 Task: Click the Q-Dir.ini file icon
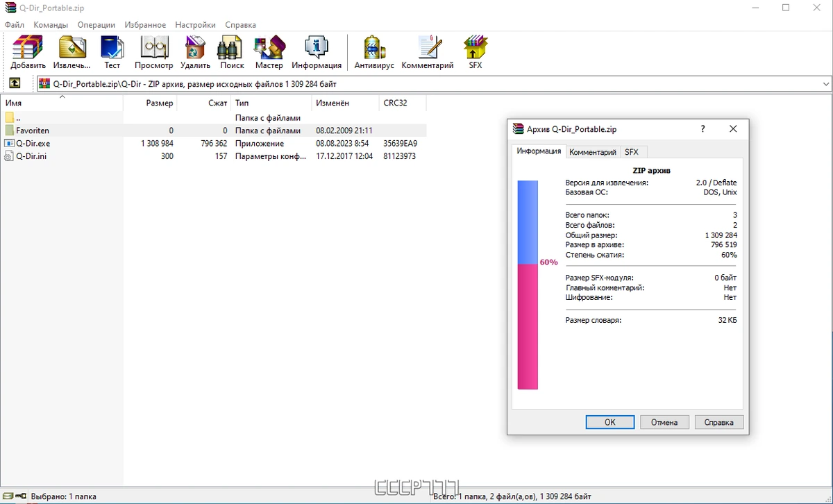pyautogui.click(x=9, y=156)
